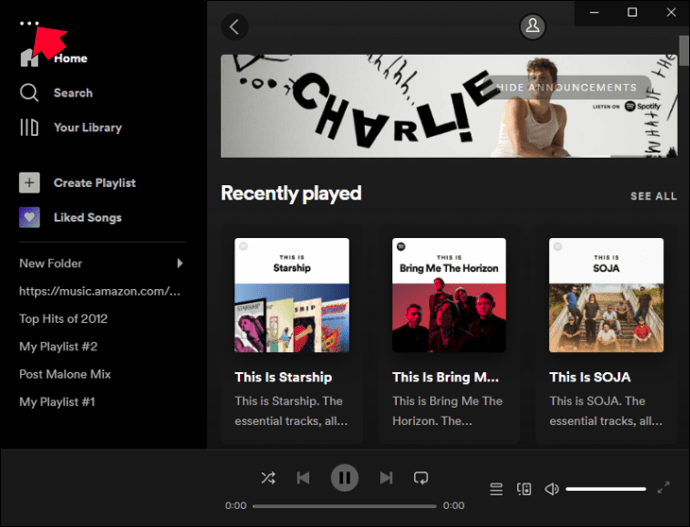Enter full screen mode icon

click(664, 487)
